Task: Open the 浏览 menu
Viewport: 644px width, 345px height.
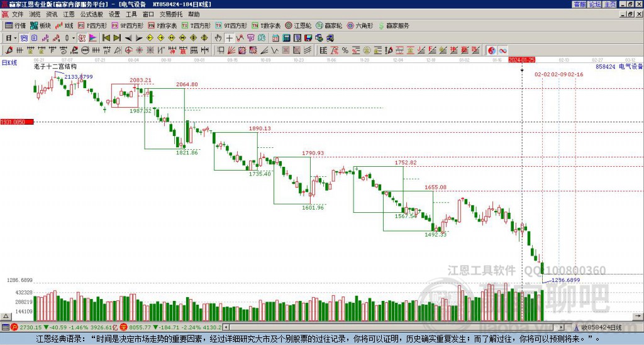Action: tap(35, 14)
